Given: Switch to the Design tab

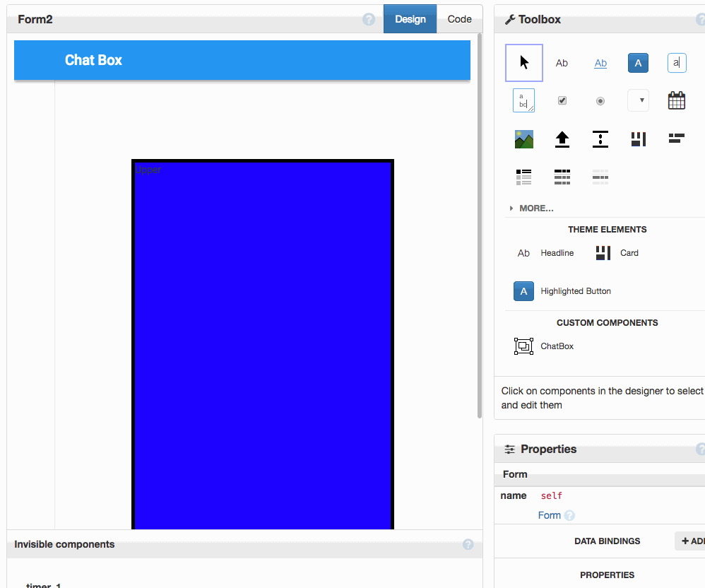Looking at the screenshot, I should click(410, 19).
